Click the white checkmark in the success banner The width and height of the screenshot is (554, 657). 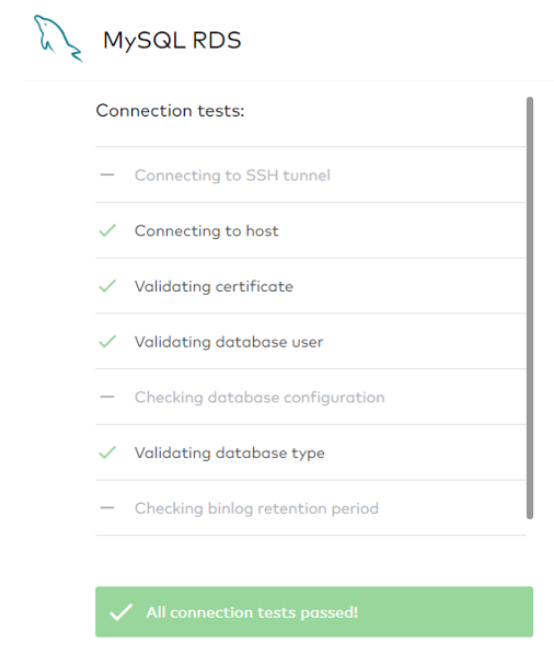click(x=121, y=612)
